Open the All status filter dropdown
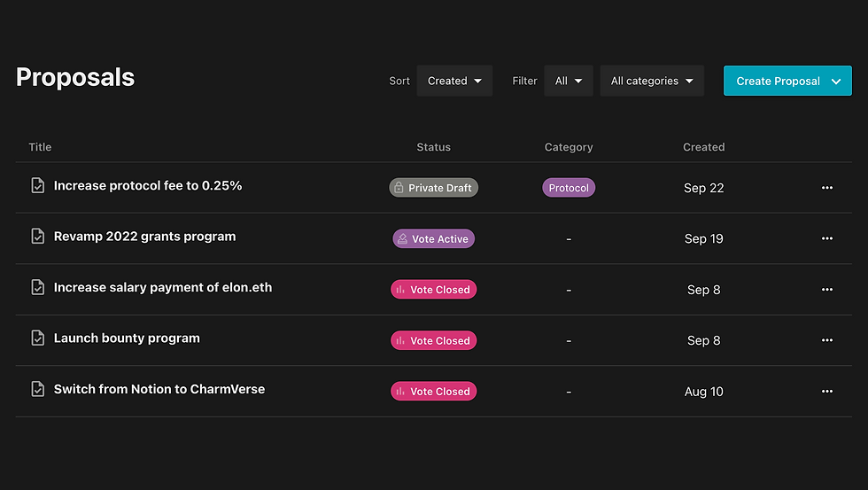 [x=569, y=81]
